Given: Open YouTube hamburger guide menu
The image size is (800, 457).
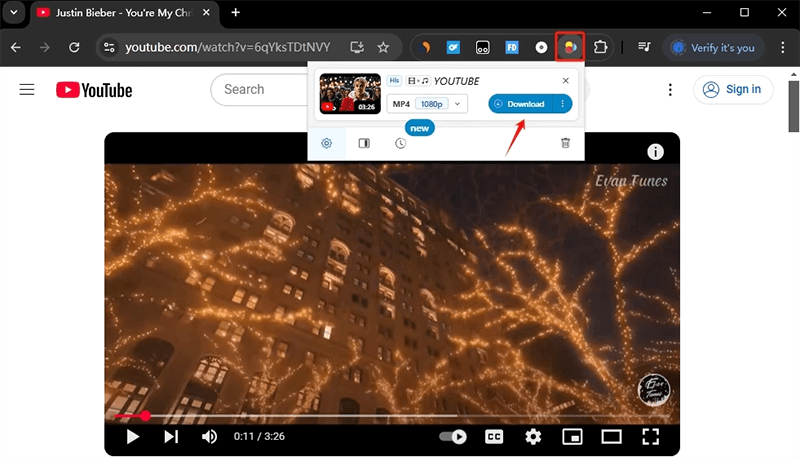Looking at the screenshot, I should (x=27, y=90).
